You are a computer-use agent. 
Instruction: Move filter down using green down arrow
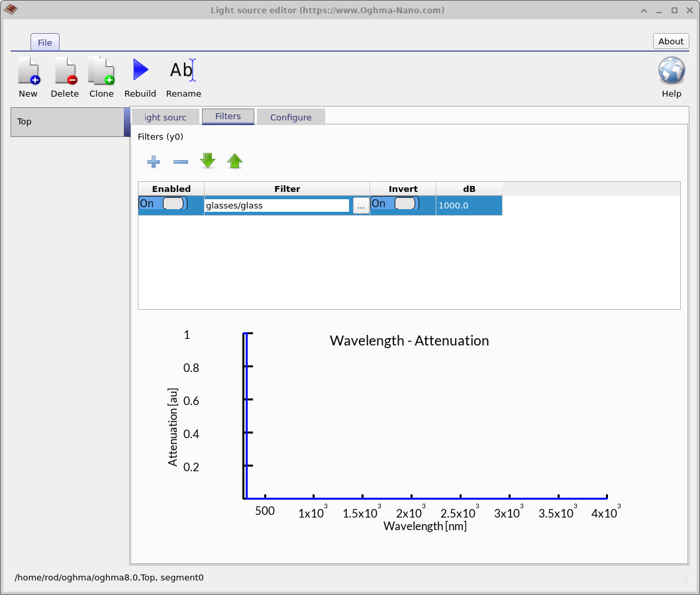pyautogui.click(x=207, y=161)
